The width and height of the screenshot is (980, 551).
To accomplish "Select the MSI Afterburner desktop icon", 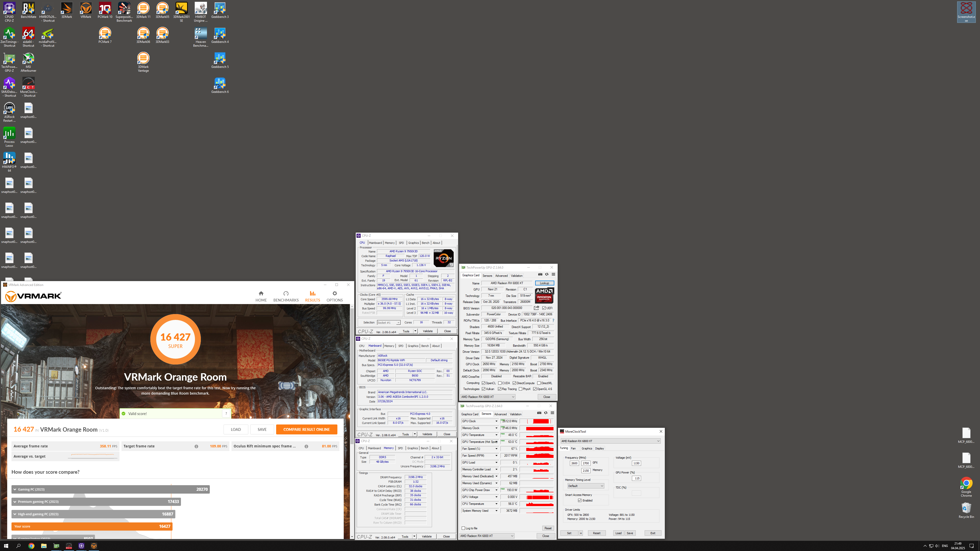I will [29, 62].
